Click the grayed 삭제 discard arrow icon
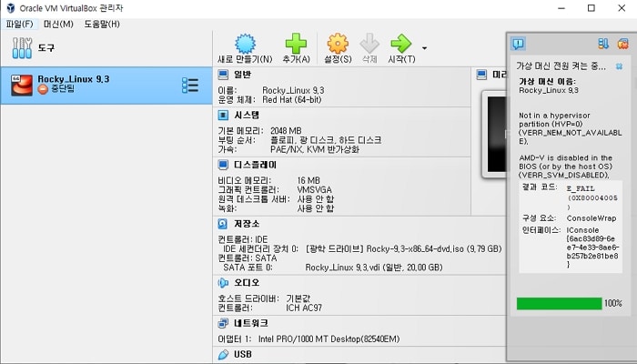The width and height of the screenshot is (637, 364). 369,44
